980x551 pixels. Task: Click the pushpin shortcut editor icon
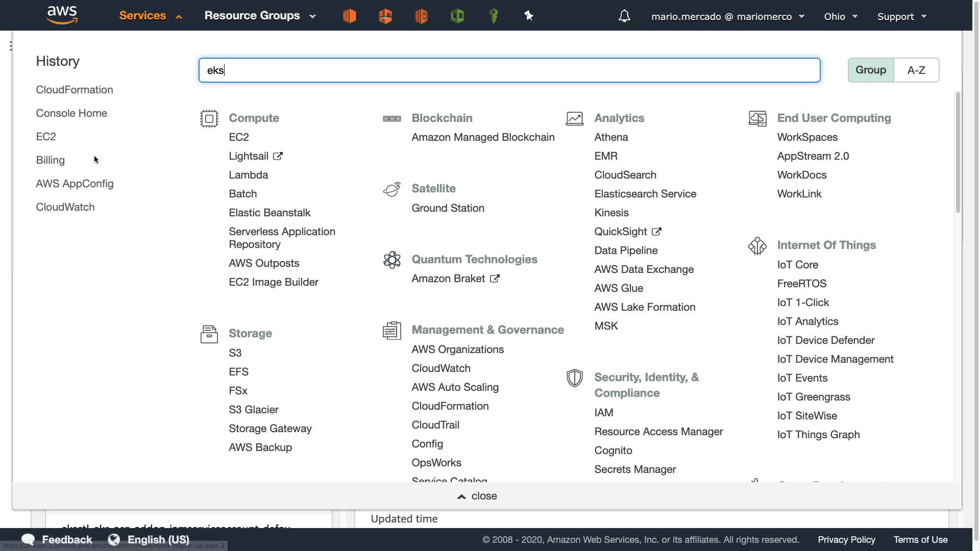click(529, 16)
